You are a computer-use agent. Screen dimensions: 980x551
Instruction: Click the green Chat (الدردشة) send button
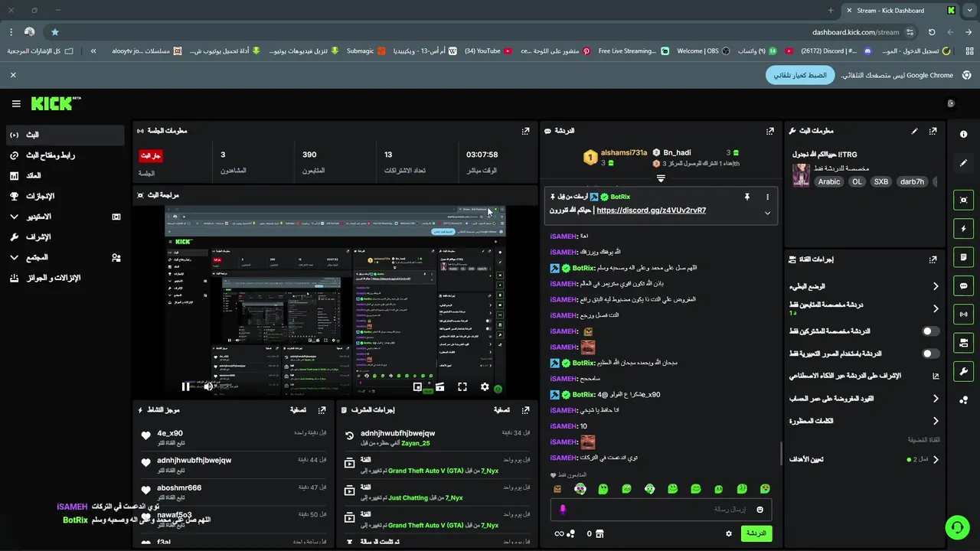point(756,533)
